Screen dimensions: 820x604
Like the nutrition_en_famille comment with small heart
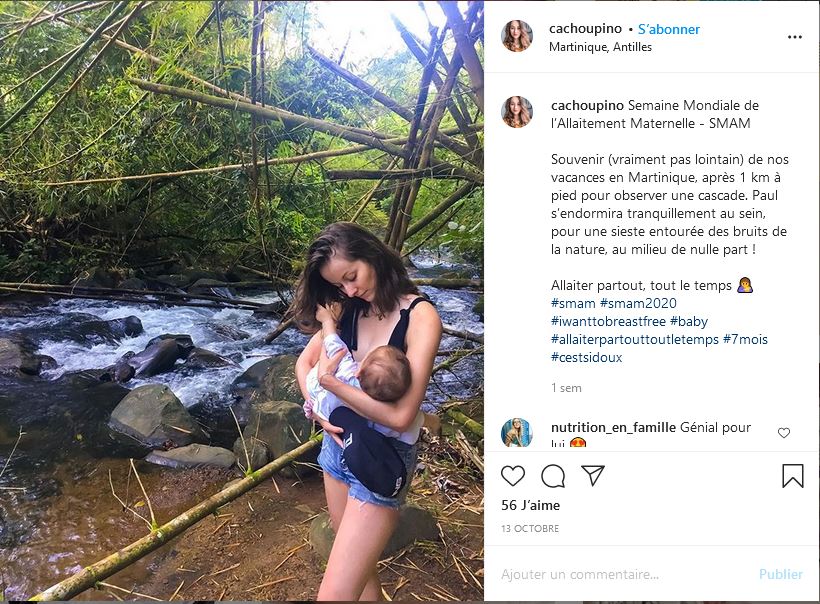tap(783, 433)
